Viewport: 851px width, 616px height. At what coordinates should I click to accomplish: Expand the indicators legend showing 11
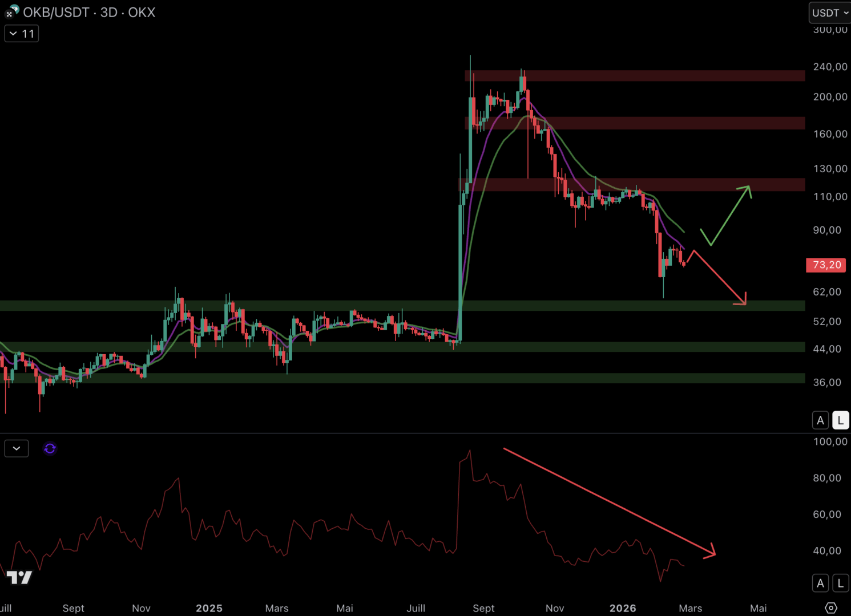click(x=22, y=34)
